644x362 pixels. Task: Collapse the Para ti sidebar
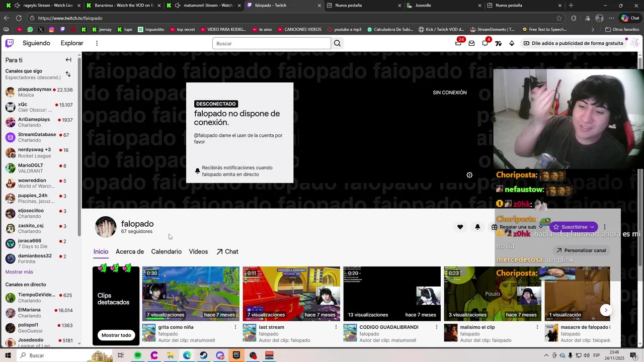pos(68,60)
